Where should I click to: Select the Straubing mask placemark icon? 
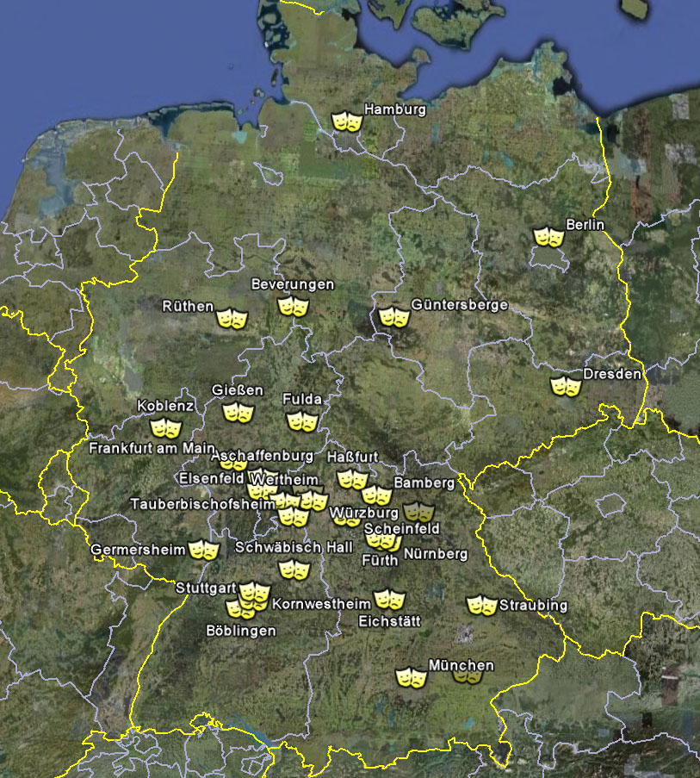(x=481, y=606)
